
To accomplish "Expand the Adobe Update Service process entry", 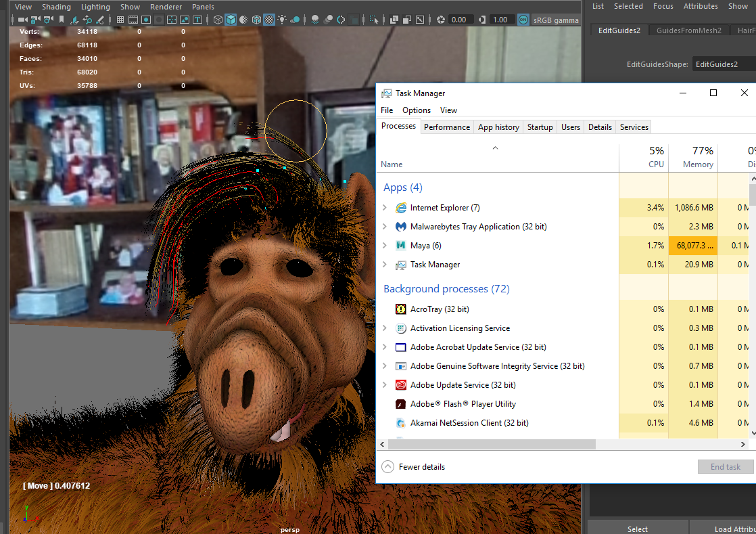I will pos(385,385).
